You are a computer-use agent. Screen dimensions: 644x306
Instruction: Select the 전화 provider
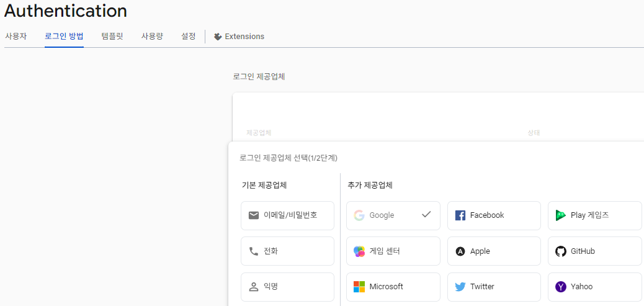click(287, 251)
